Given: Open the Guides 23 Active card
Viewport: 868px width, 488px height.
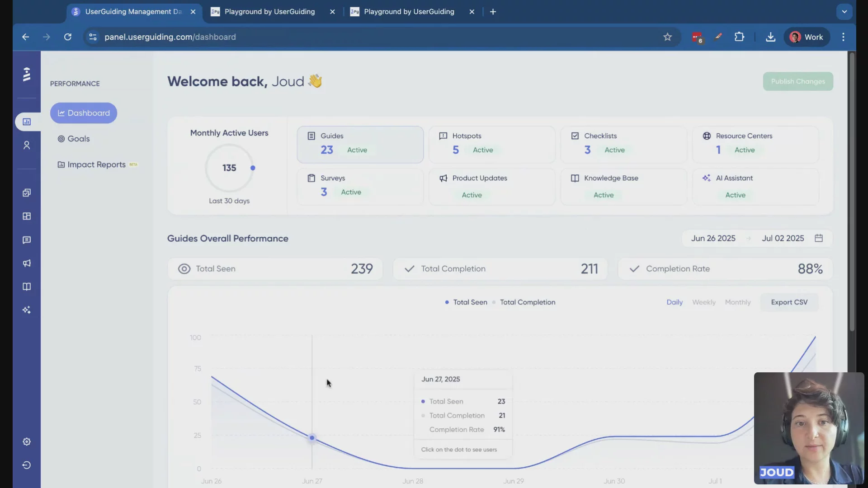Looking at the screenshot, I should tap(360, 145).
